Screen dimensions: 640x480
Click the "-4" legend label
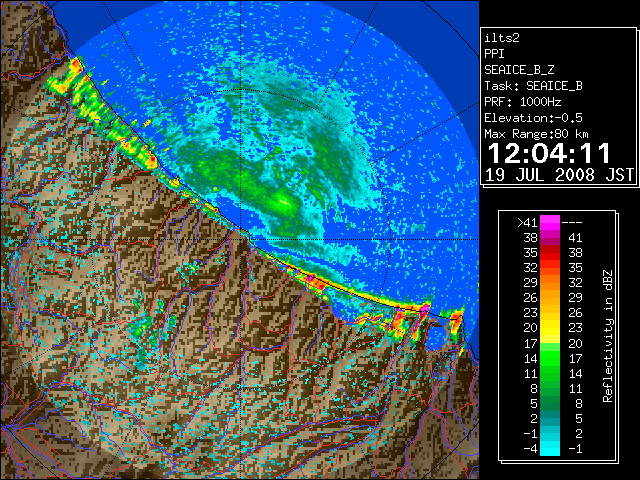click(x=530, y=448)
